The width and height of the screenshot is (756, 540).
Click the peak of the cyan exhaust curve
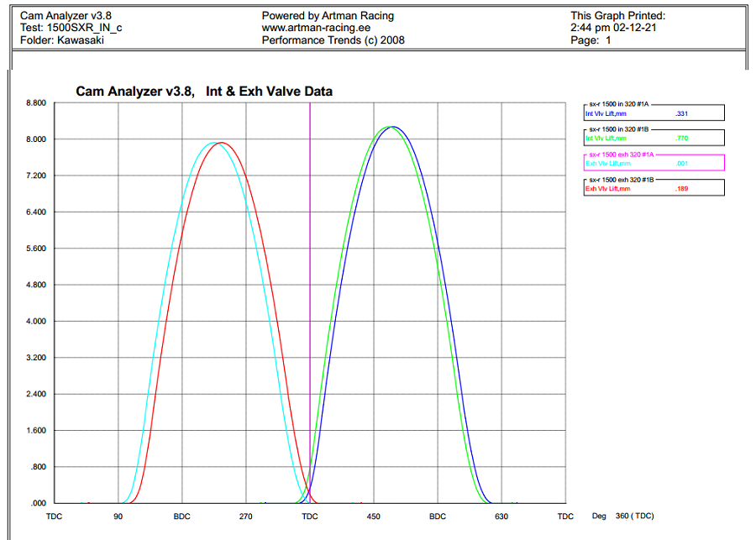(214, 143)
